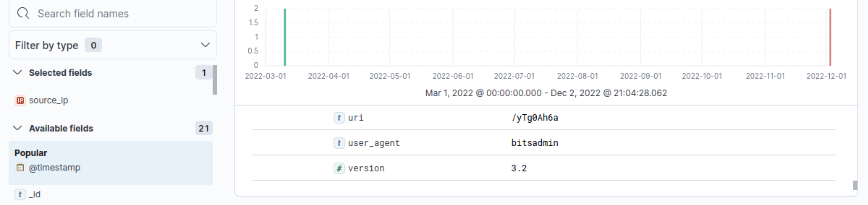Click the green histogram bar near March

285,37
